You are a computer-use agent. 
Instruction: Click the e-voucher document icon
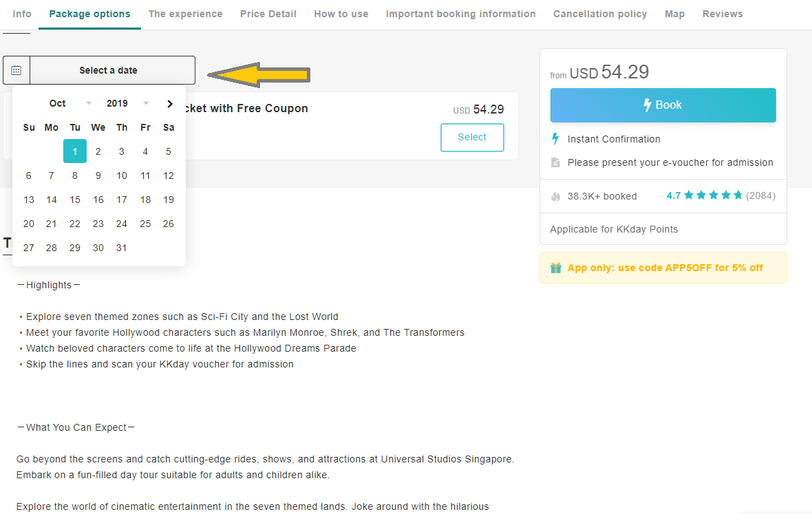(555, 162)
